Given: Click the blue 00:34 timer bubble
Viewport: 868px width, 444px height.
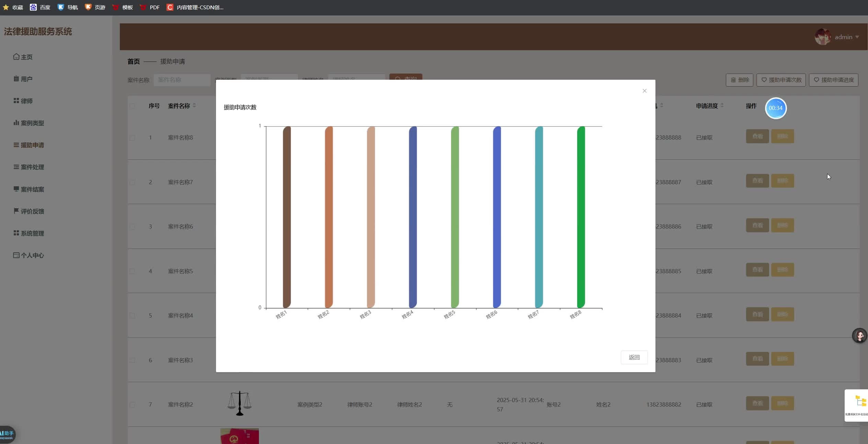Looking at the screenshot, I should [x=775, y=108].
